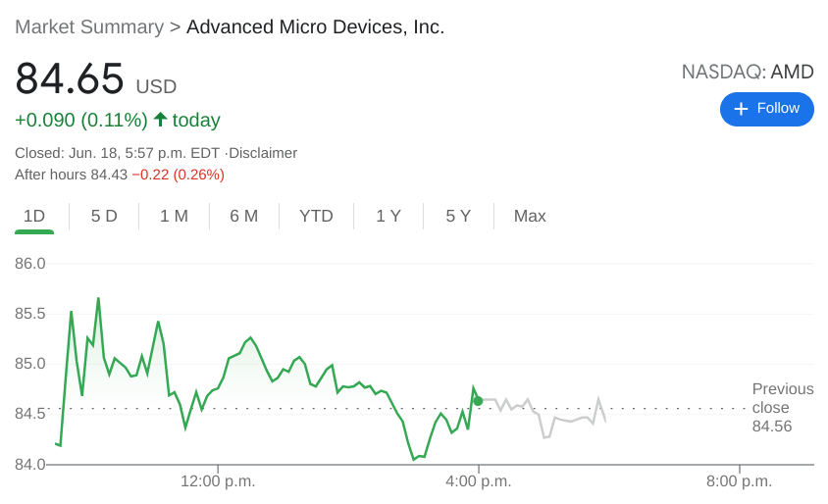Select the 1D time range tab
828x504 pixels.
(34, 216)
